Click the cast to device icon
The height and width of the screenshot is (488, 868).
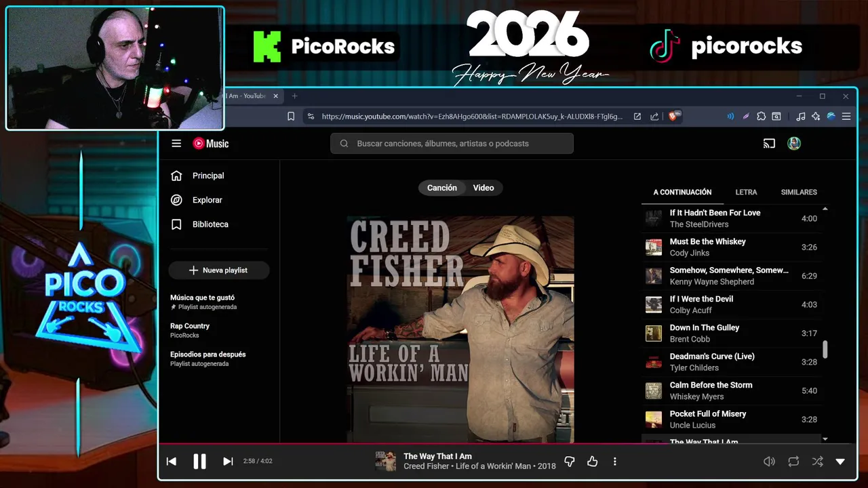pos(769,144)
